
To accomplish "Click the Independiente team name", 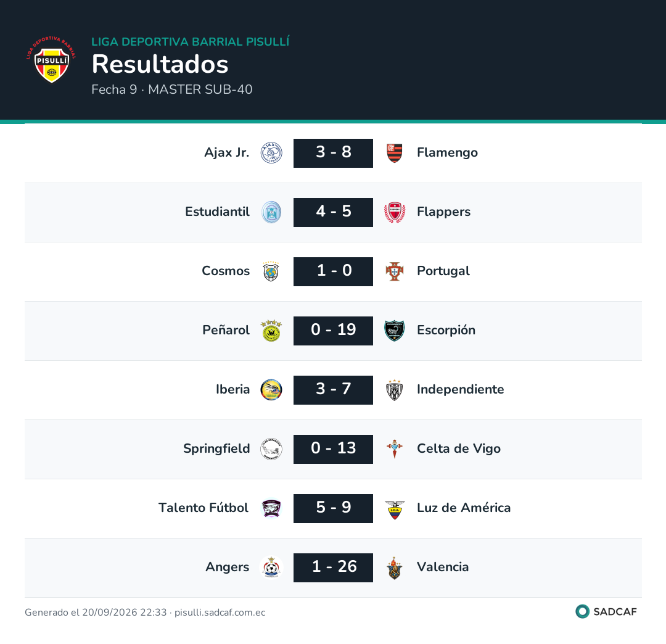I will pyautogui.click(x=461, y=389).
